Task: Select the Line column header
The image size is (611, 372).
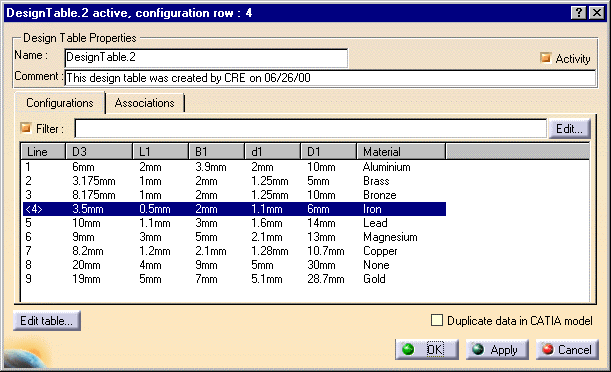Action: click(x=43, y=152)
